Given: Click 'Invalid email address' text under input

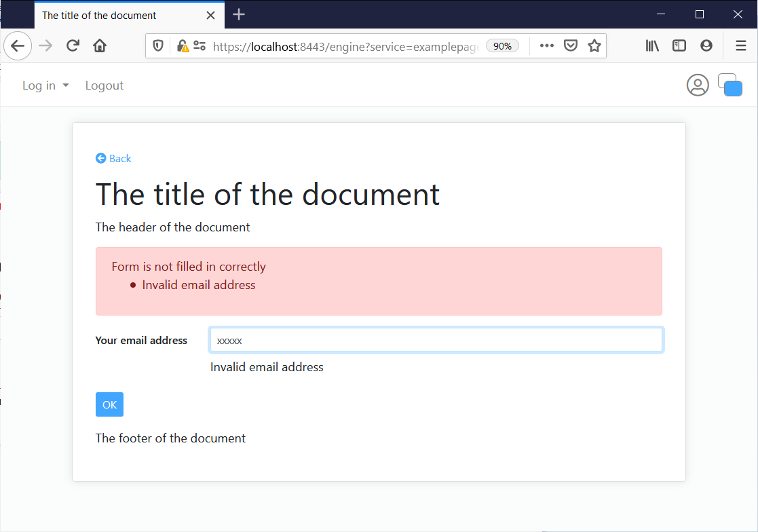Looking at the screenshot, I should [267, 367].
